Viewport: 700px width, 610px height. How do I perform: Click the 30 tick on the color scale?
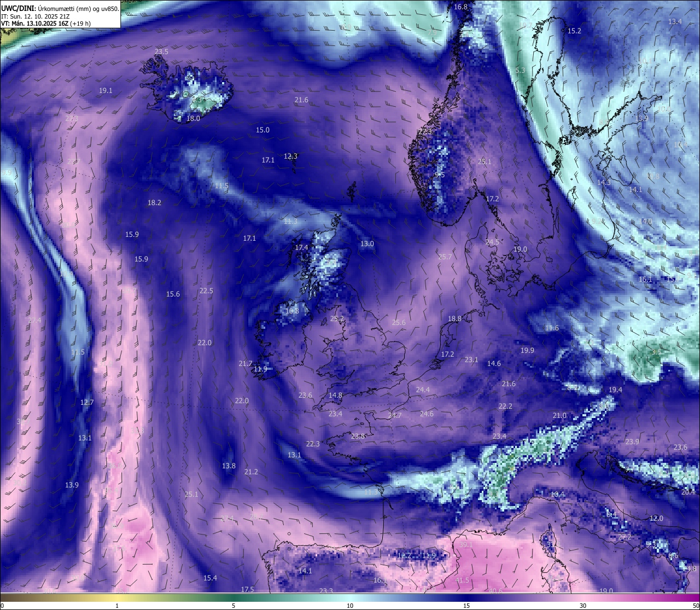click(x=583, y=606)
